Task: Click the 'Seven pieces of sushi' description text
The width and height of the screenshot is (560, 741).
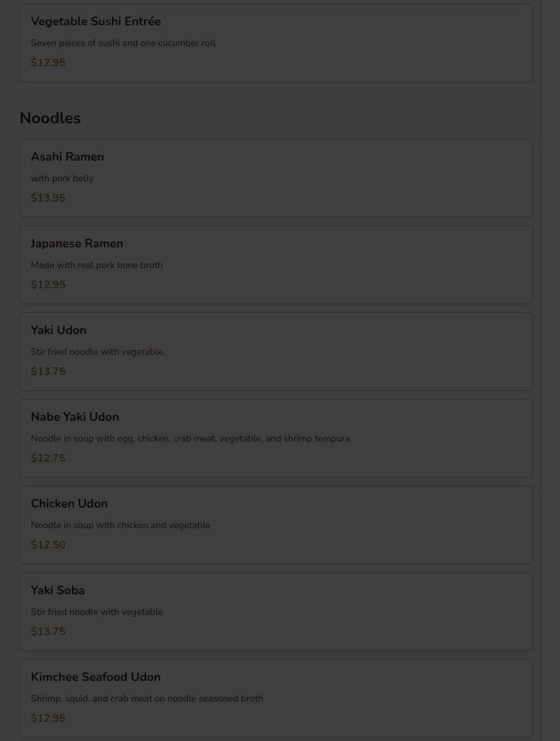Action: (123, 43)
